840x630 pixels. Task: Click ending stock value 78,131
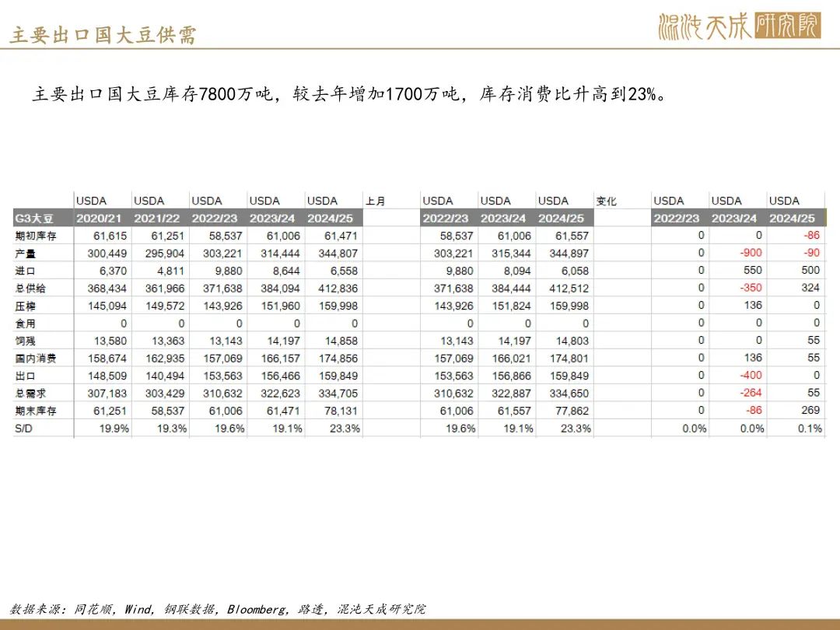click(341, 411)
